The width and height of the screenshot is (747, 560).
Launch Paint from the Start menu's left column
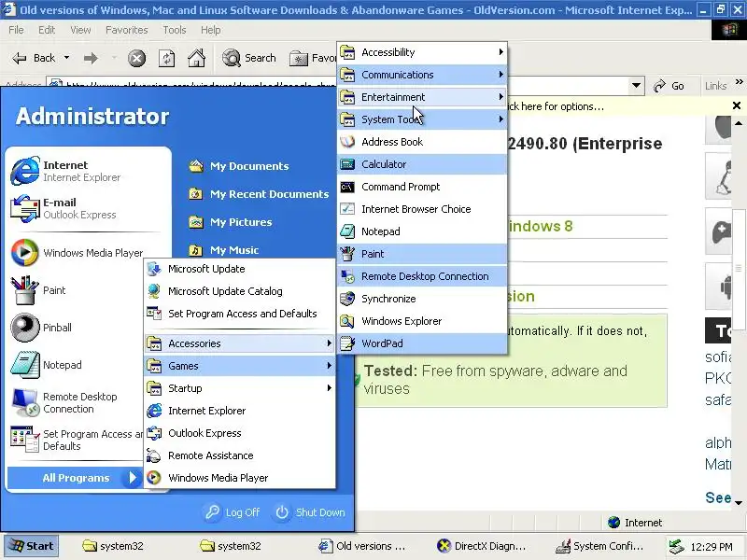77,290
